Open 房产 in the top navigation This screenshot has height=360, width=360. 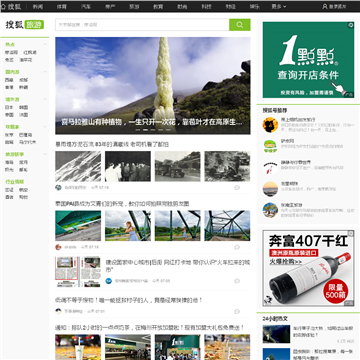click(110, 6)
